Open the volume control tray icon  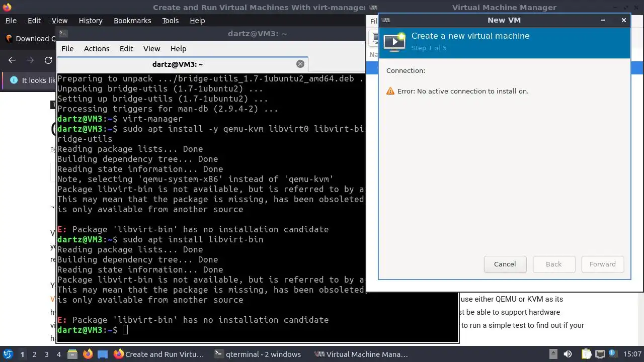(x=568, y=354)
